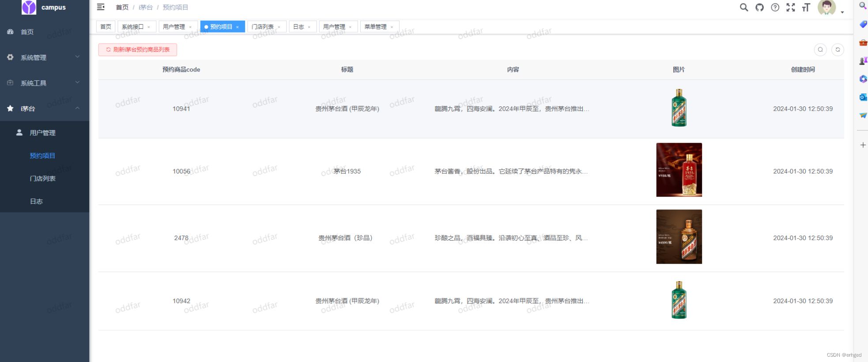
Task: Click the 贵州茅台酒 (珍品) title cell
Action: [347, 238]
